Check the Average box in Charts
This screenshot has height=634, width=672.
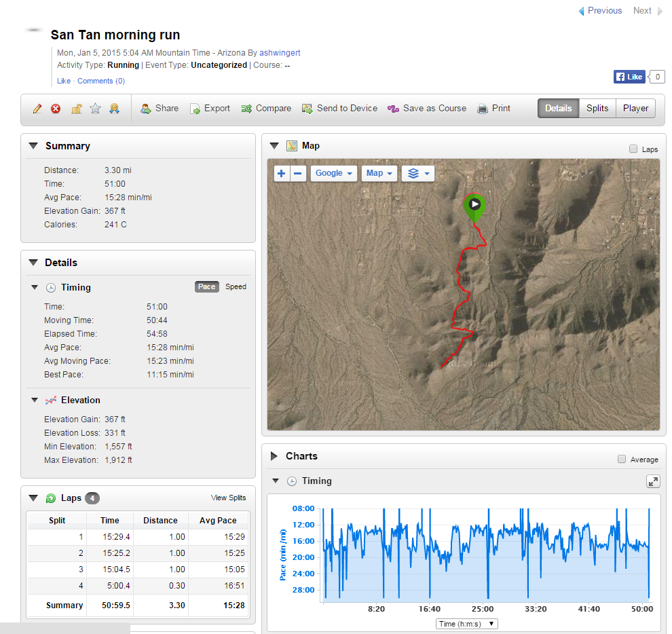tap(622, 460)
